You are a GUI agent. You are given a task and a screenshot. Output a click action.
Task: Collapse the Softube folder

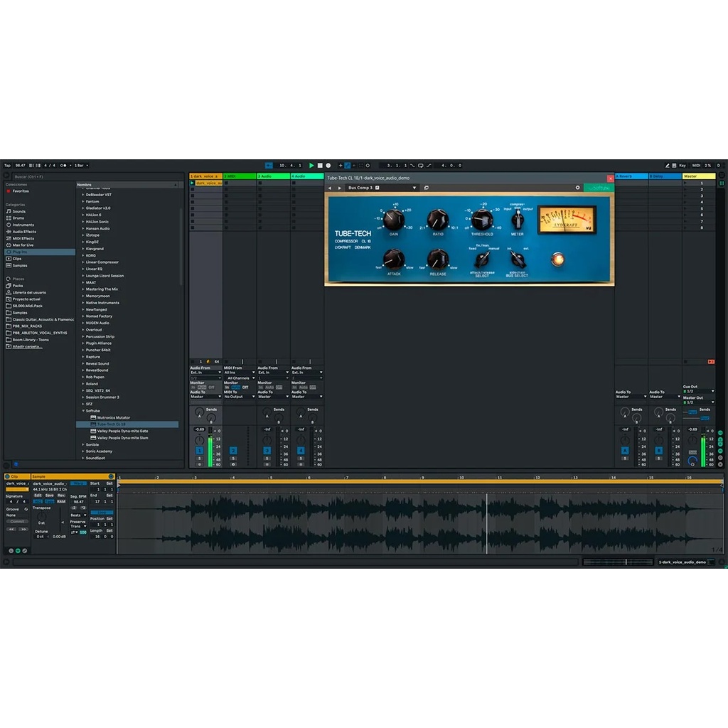coord(84,410)
